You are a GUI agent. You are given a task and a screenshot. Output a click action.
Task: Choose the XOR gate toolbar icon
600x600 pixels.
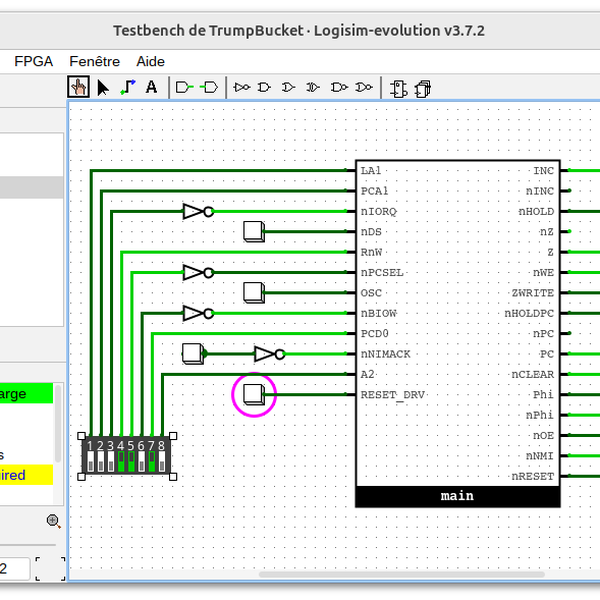pyautogui.click(x=313, y=88)
